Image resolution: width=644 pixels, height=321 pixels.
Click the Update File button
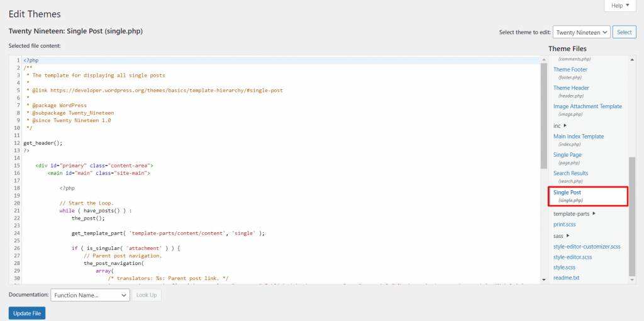(27, 313)
